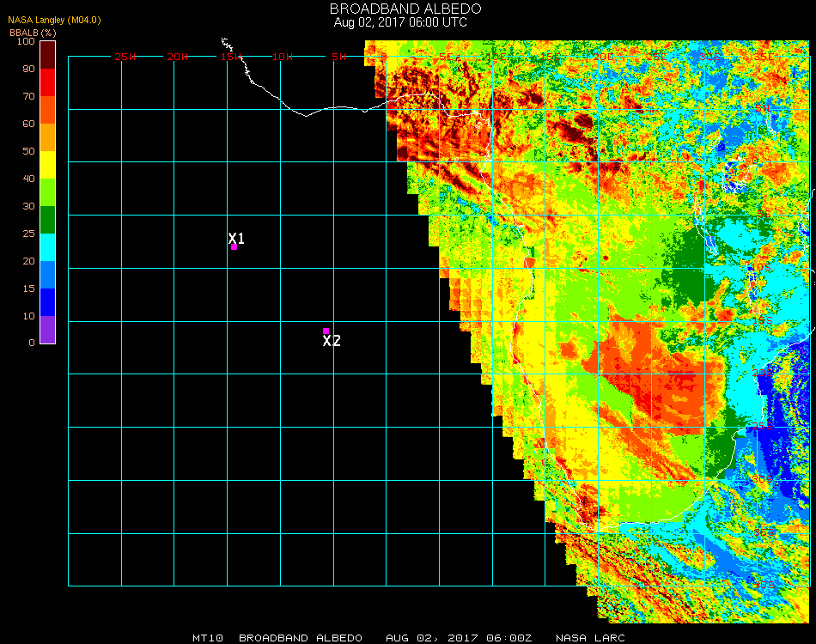
Task: Select the dark blue 10–15% legend swatch
Action: click(x=48, y=302)
